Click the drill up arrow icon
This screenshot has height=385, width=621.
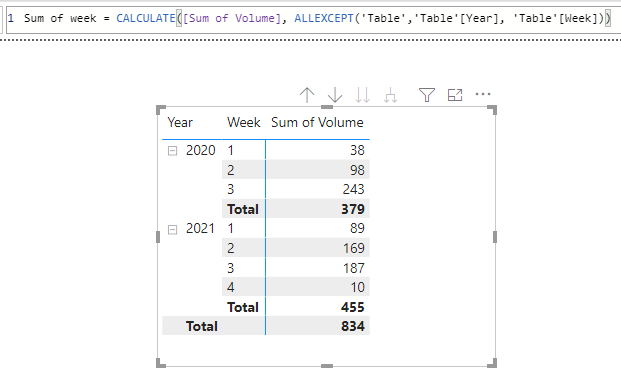point(307,95)
